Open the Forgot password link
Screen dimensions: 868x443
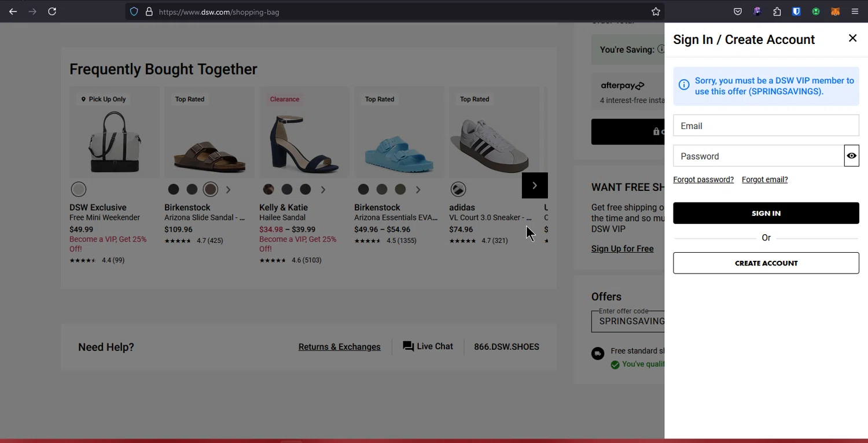coord(703,179)
